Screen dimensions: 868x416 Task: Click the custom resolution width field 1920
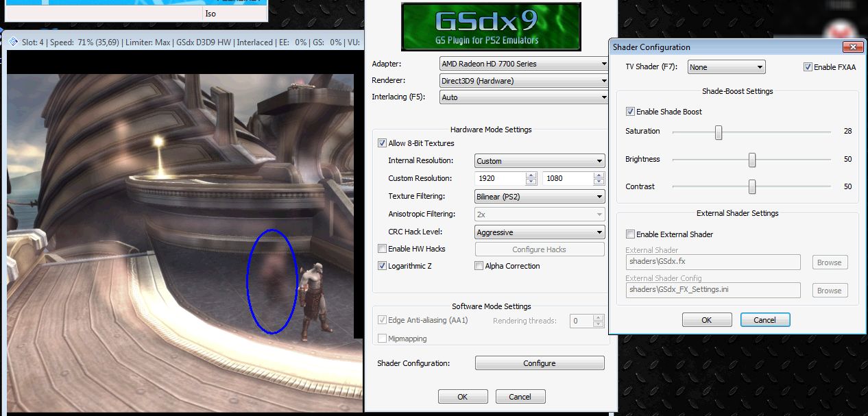501,178
